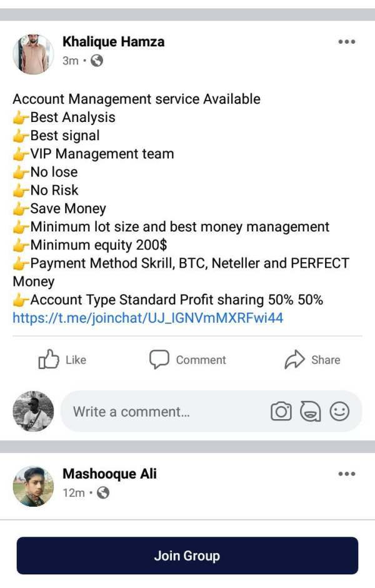Click in the Write a comment field
This screenshot has width=375, height=588.
[x=162, y=412]
